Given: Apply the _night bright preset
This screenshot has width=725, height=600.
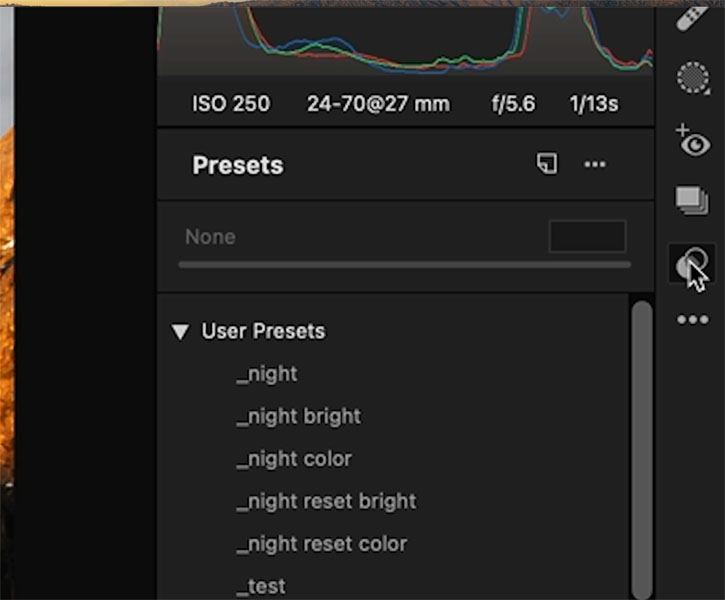Looking at the screenshot, I should (x=299, y=416).
